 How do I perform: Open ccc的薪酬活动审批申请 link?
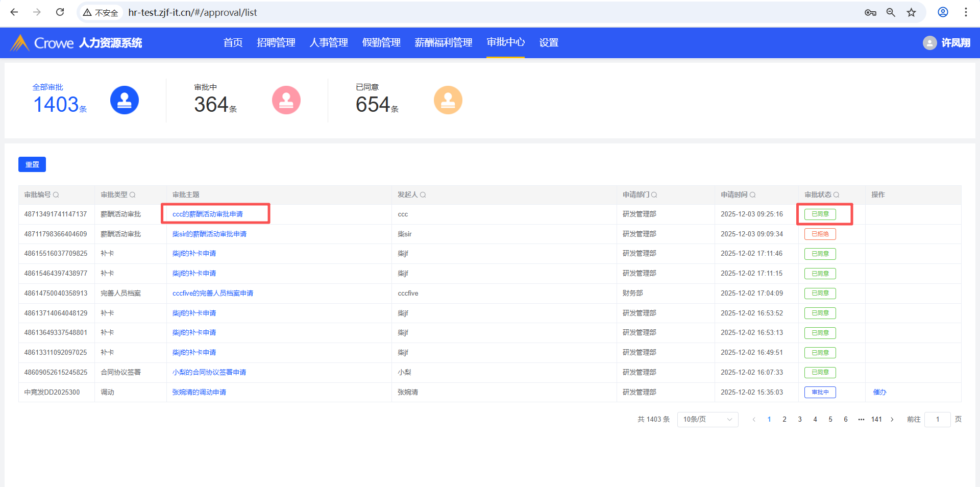[x=208, y=214]
